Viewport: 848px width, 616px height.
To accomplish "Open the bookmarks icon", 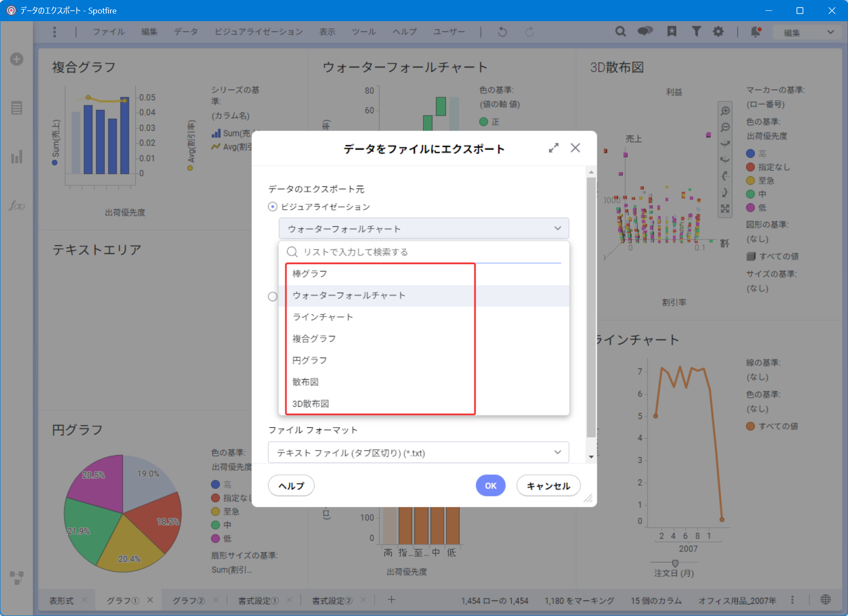I will 672,31.
